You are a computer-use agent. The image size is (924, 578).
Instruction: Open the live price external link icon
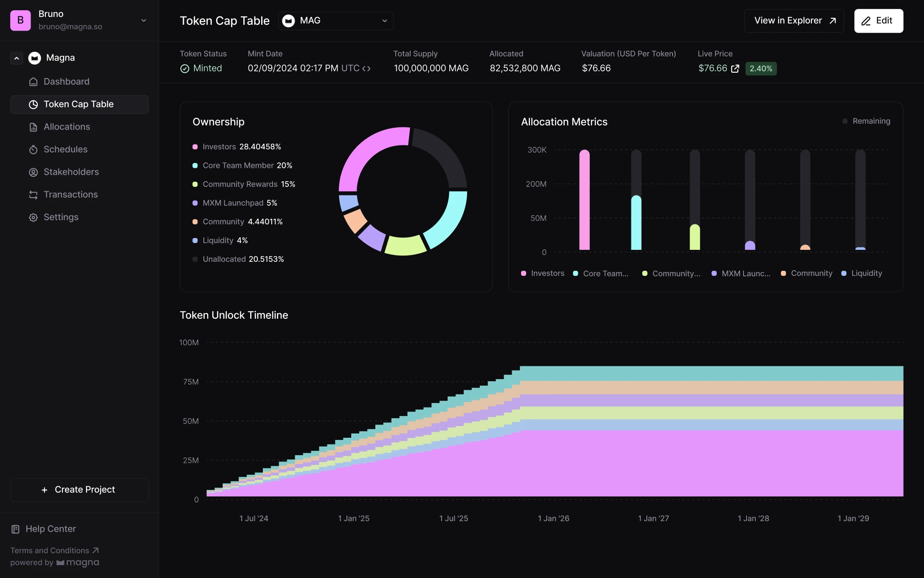click(x=736, y=68)
